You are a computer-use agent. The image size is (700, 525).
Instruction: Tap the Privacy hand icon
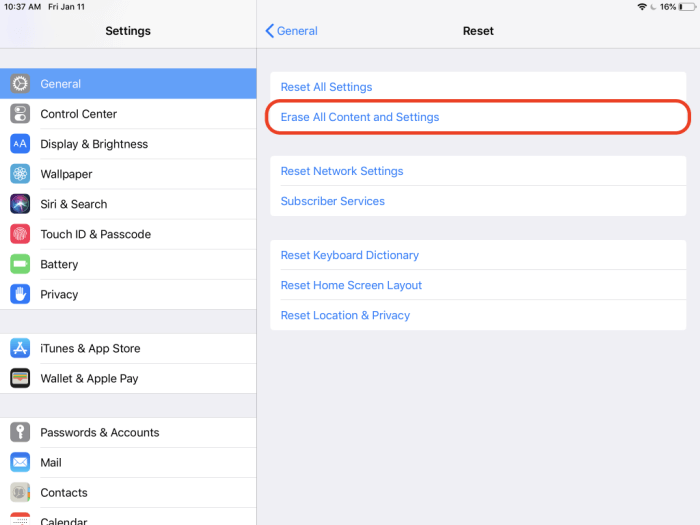[20, 294]
